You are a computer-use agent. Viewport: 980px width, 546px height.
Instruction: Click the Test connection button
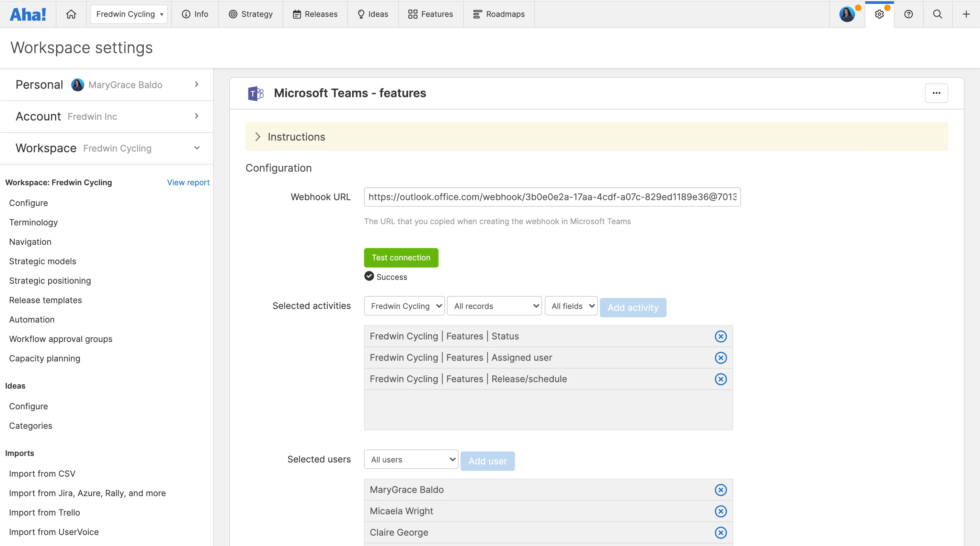[401, 257]
